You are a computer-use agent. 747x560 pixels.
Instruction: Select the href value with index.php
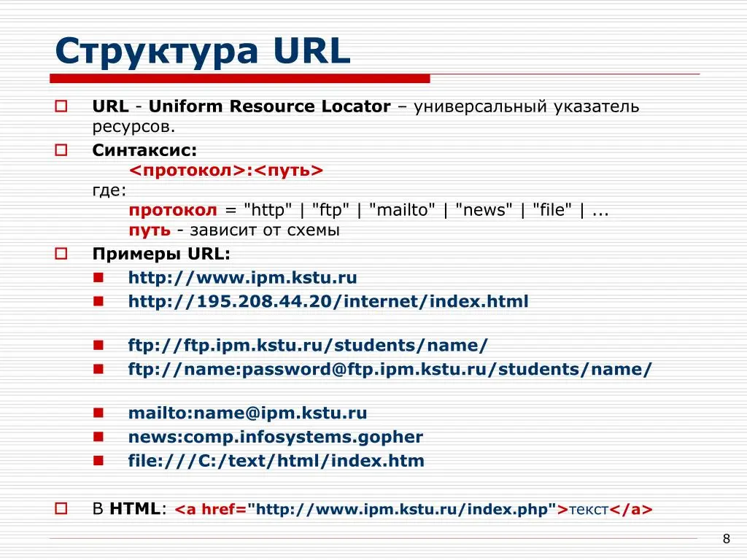click(x=403, y=509)
